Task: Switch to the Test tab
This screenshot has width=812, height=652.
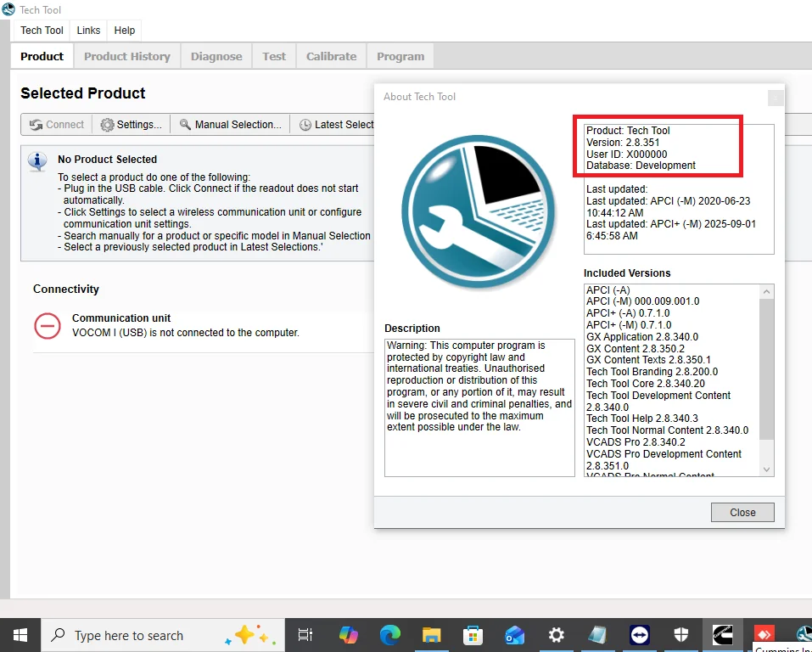Action: pyautogui.click(x=273, y=57)
